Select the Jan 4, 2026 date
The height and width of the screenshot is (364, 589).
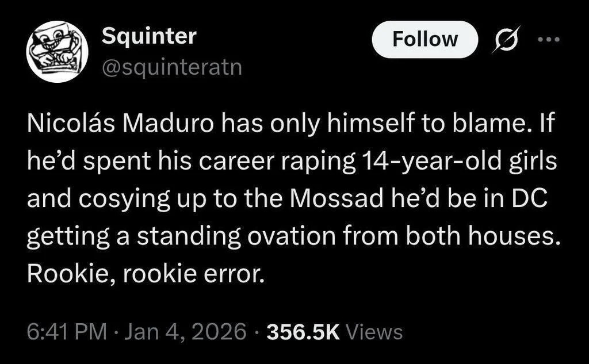click(185, 332)
